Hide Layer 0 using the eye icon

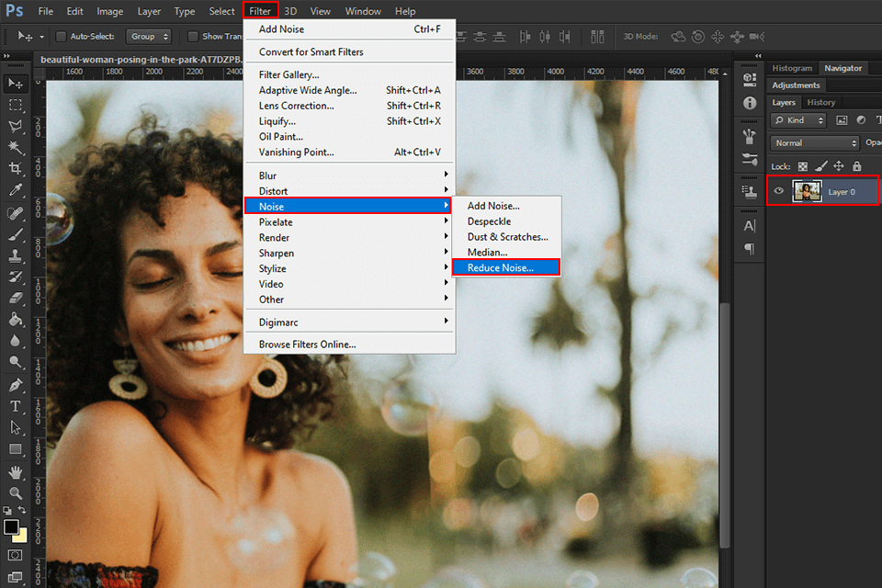tap(779, 191)
